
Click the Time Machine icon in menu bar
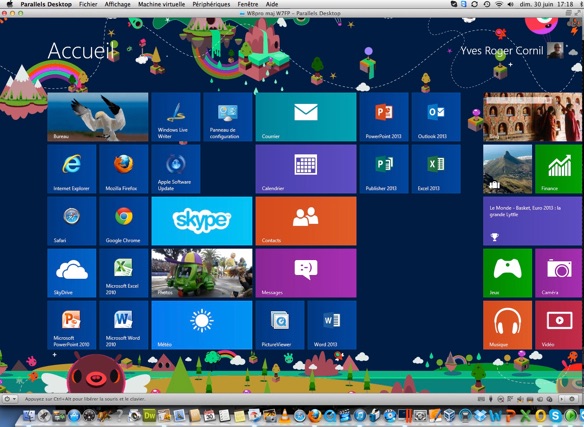pos(487,4)
